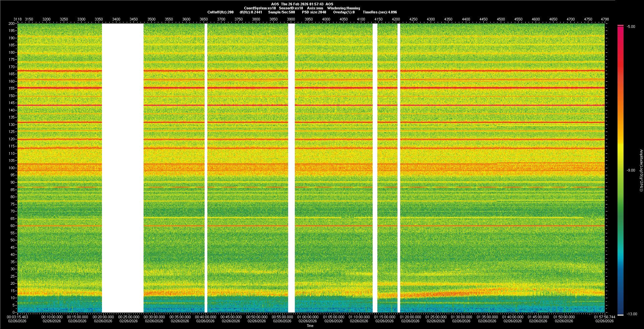
Task: Select the 100 Hz frequency axis label
Action: [12, 168]
